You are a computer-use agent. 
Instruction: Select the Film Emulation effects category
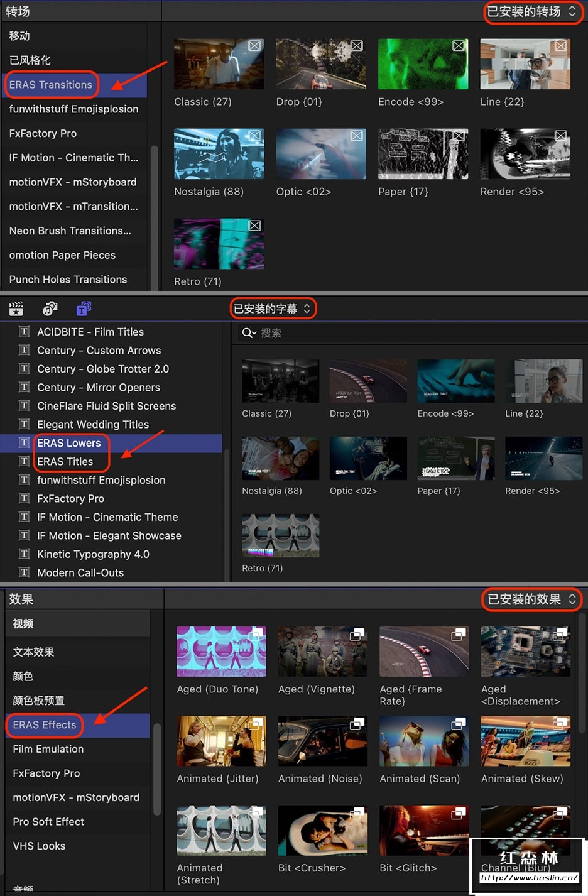tap(78, 749)
